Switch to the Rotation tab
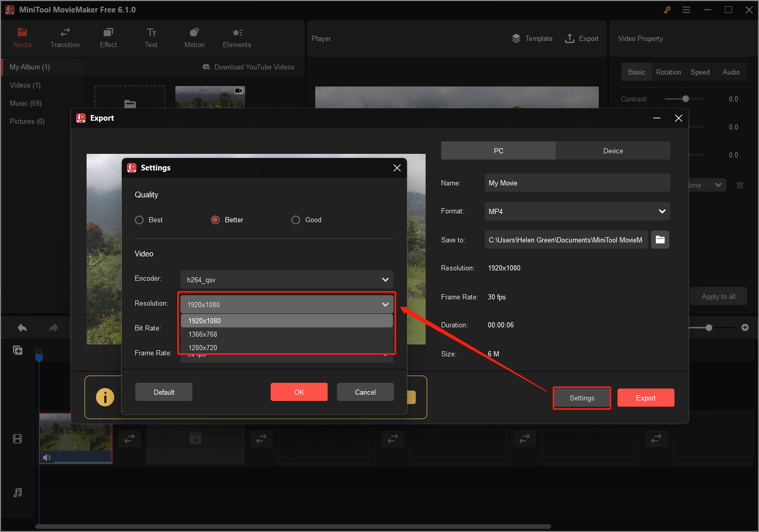The width and height of the screenshot is (759, 532). coord(668,72)
